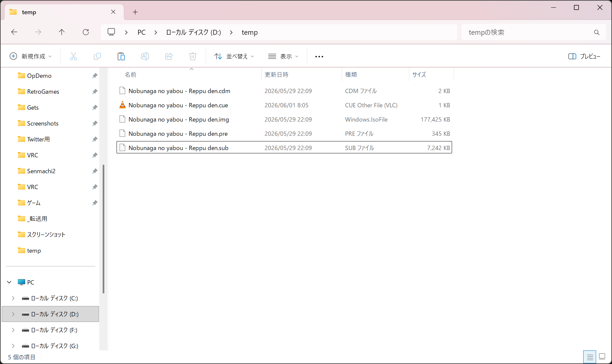
Task: Click the file icon of the .cdm file
Action: 122,91
